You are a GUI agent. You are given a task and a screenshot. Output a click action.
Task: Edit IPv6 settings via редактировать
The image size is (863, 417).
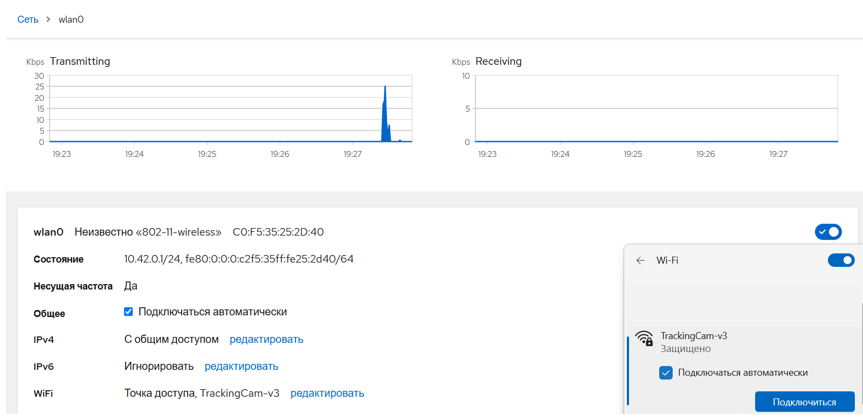241,366
